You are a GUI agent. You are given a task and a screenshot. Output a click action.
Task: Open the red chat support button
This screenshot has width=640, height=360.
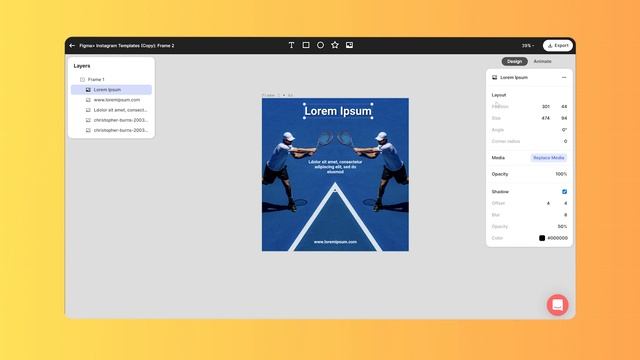coord(558,305)
